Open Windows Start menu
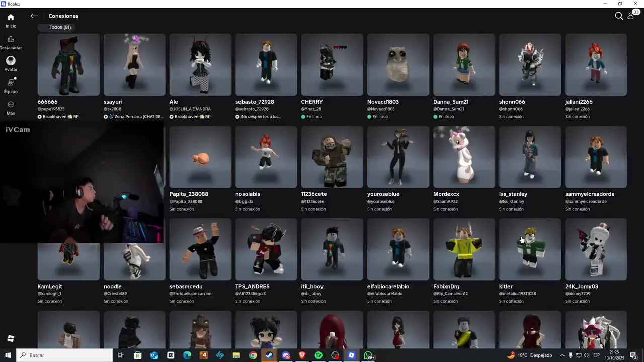This screenshot has width=644, height=362. pyautogui.click(x=8, y=355)
